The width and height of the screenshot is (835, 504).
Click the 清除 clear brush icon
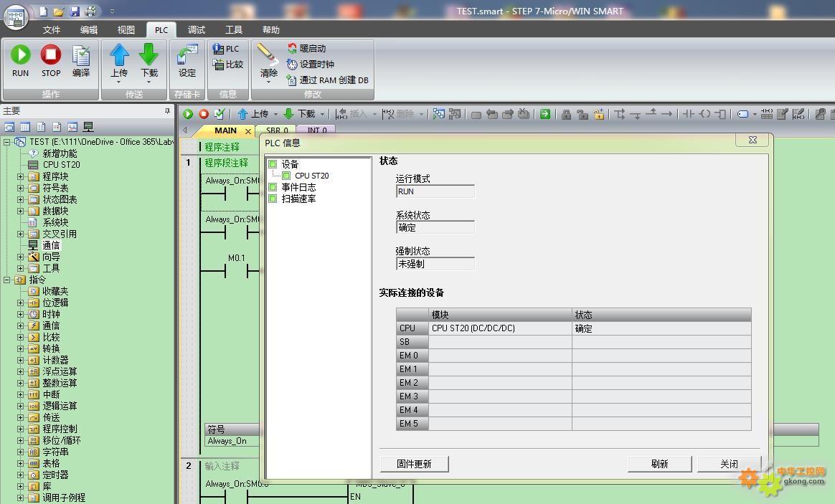[267, 54]
